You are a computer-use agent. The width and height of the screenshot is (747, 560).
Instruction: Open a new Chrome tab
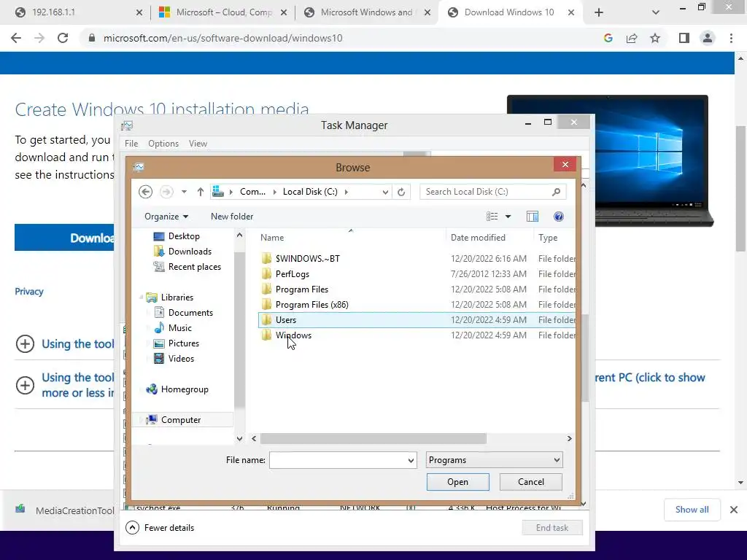[x=599, y=12]
